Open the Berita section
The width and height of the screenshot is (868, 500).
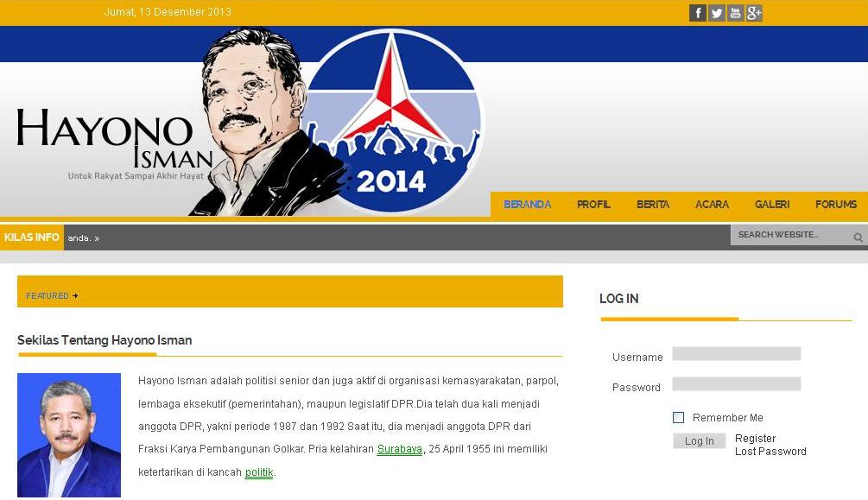pos(653,205)
